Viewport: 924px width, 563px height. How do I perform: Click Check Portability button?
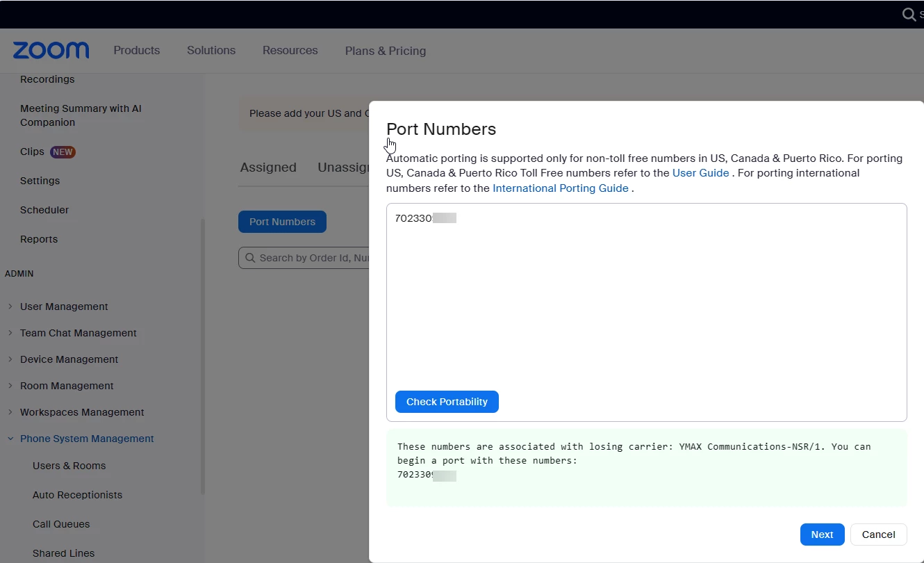[x=447, y=402]
